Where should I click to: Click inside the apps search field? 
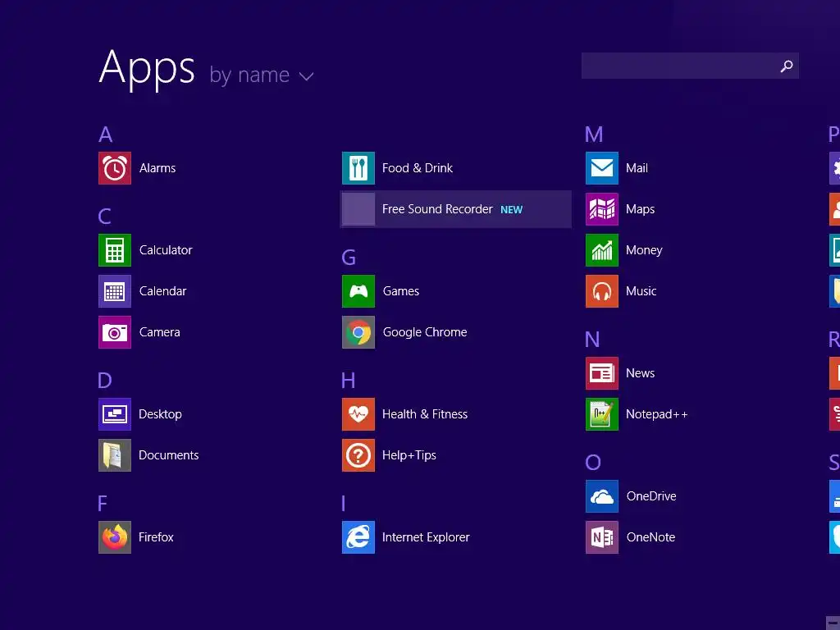pos(690,66)
